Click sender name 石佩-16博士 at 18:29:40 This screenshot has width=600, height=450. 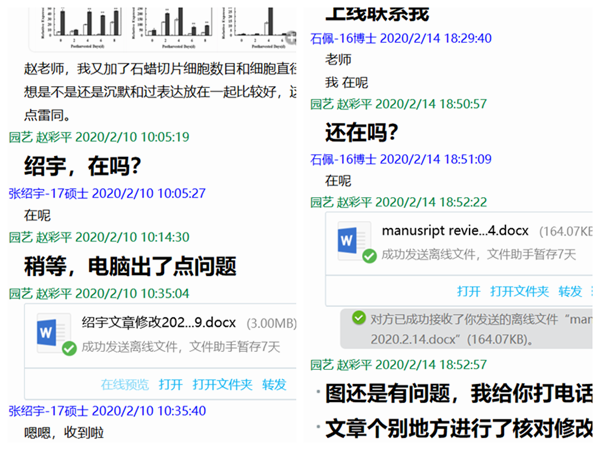click(349, 38)
